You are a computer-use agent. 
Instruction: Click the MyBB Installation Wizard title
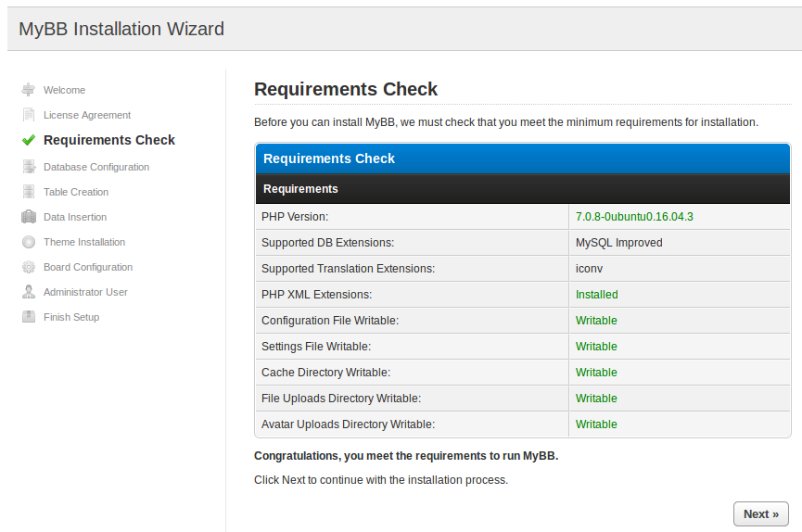click(121, 29)
